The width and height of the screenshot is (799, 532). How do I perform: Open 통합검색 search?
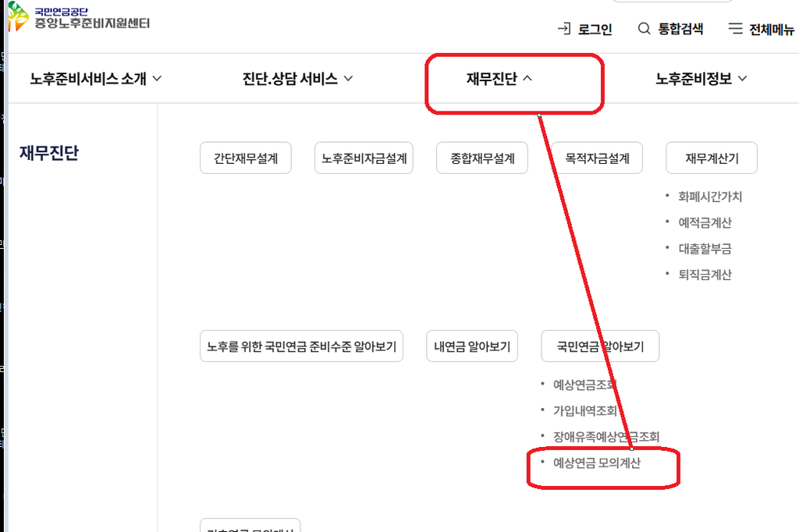pos(680,29)
